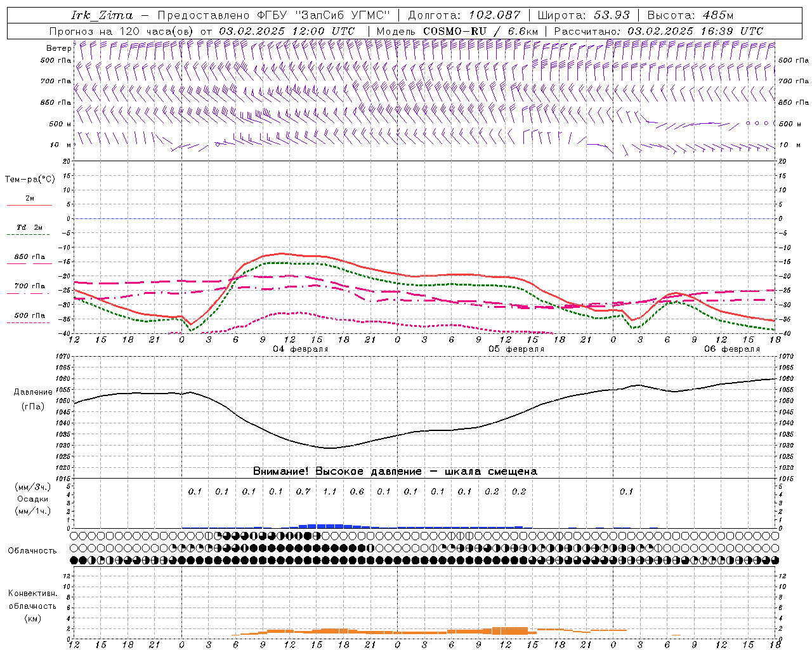Click the 'Осадки' precipitation label

pos(33,499)
